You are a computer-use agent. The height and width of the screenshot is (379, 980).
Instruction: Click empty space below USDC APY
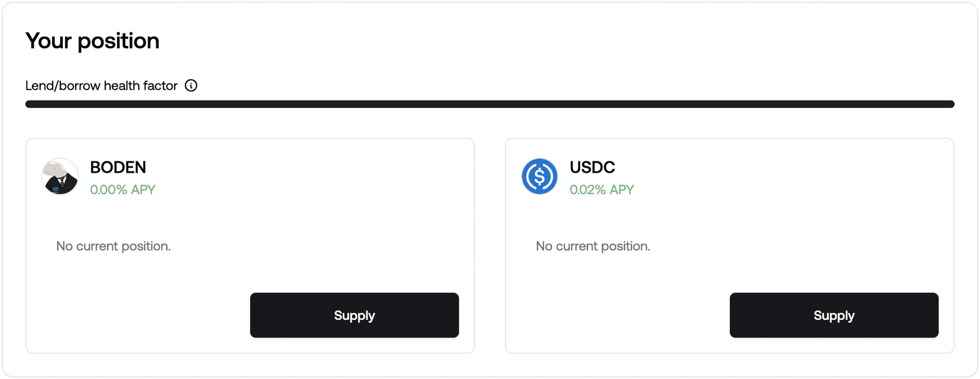[x=602, y=217]
